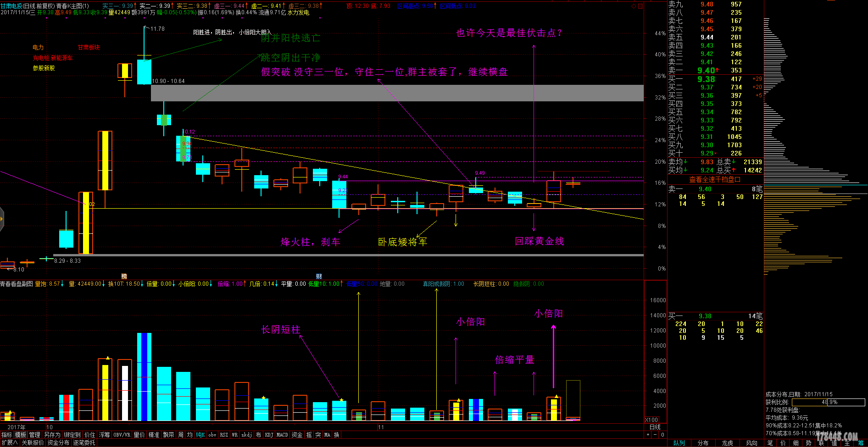Screen dimensions: 868x448
Task: Select the 换 turnover indicator
Action: [336, 435]
